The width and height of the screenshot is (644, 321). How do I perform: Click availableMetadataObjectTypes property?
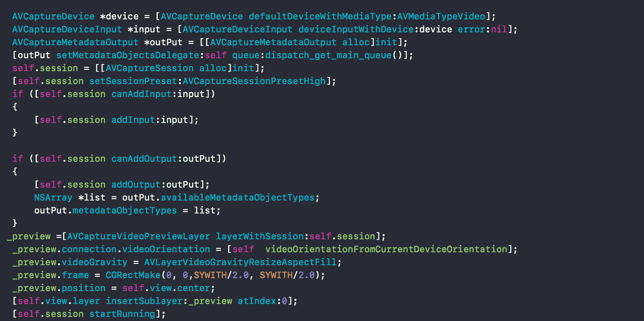click(238, 198)
